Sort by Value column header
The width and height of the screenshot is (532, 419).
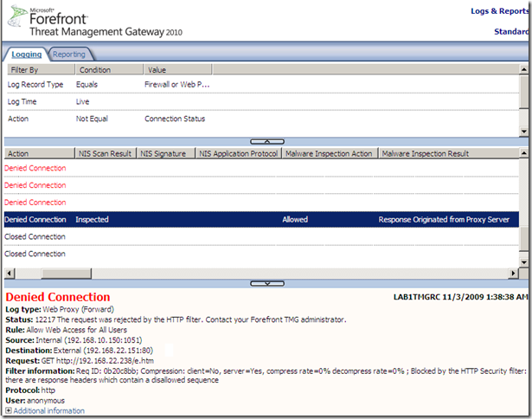[178, 69]
